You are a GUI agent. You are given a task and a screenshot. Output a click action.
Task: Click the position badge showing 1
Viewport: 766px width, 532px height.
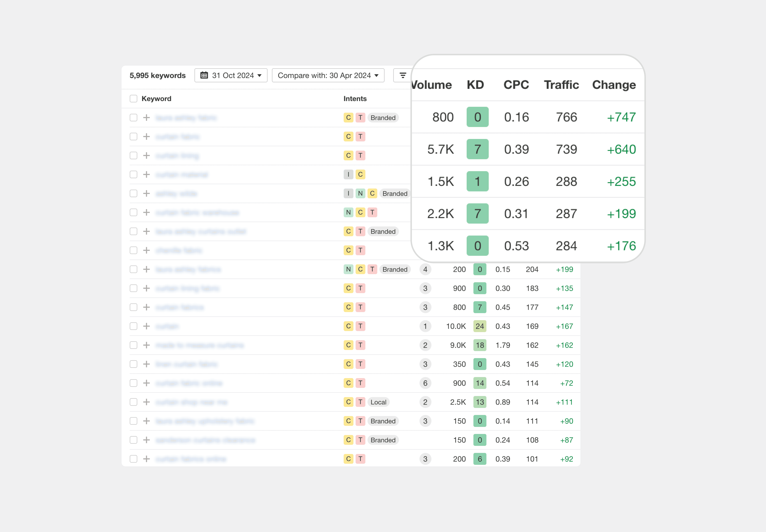point(425,326)
